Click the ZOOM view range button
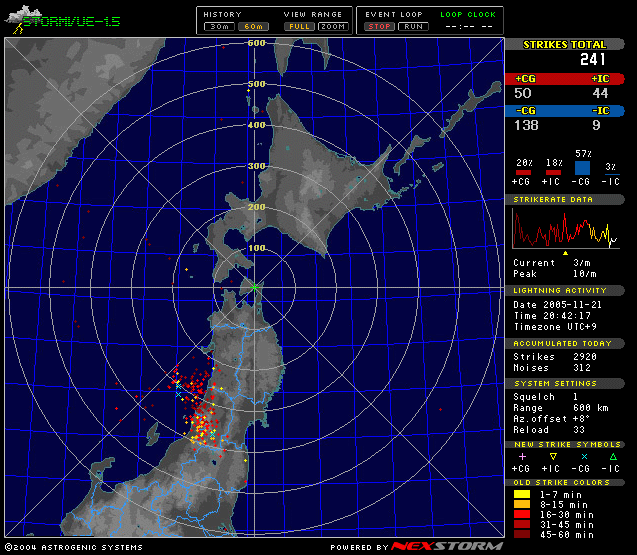637x555 pixels. [333, 26]
